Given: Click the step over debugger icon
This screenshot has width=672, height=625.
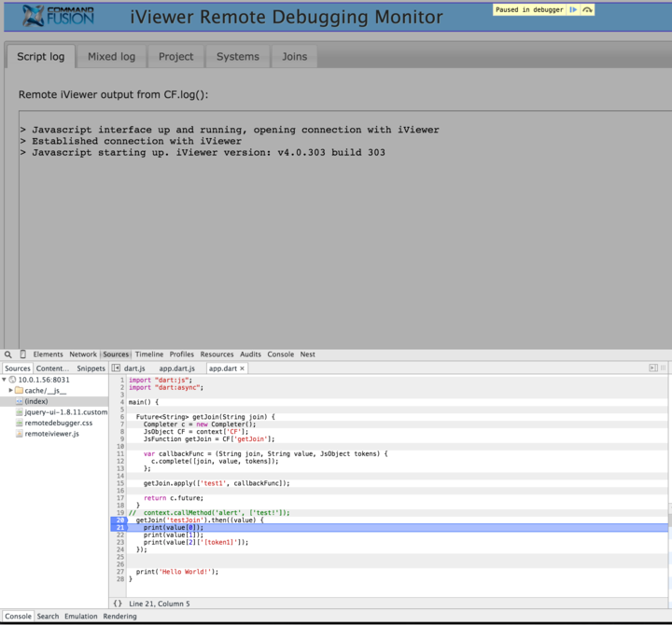Looking at the screenshot, I should [587, 9].
